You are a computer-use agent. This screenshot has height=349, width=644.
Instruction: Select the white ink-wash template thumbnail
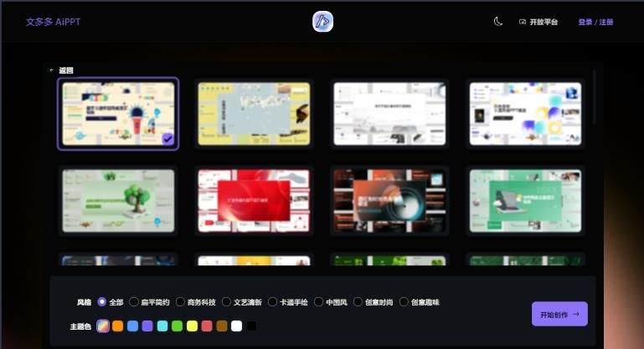(389, 114)
